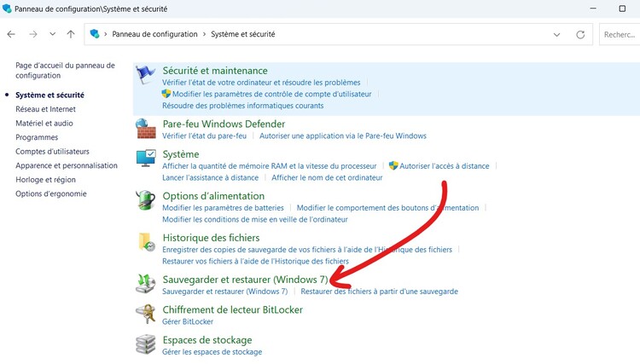Open the Espaces de stockage heading
This screenshot has width=640, height=364.
[x=207, y=340]
